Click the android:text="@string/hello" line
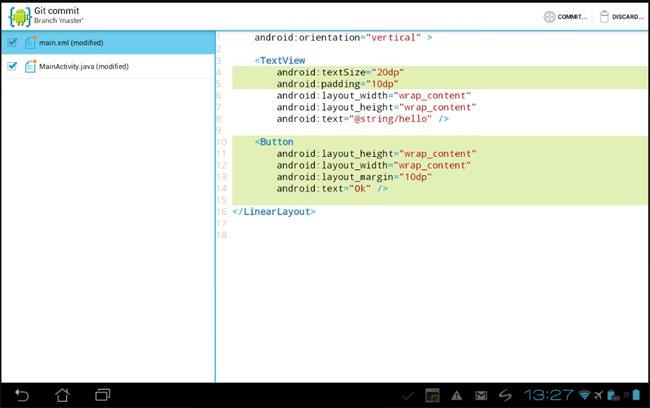The width and height of the screenshot is (650, 408). pos(362,119)
